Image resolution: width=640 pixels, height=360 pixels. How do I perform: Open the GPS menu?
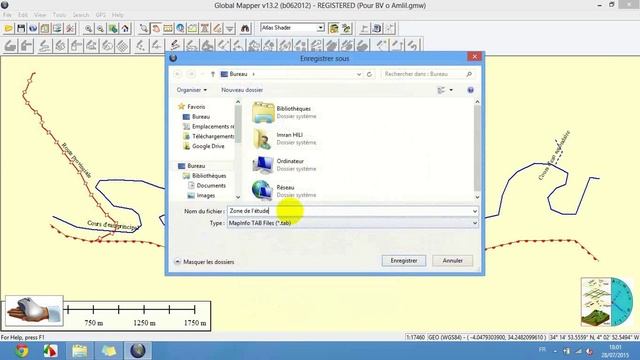tap(100, 15)
